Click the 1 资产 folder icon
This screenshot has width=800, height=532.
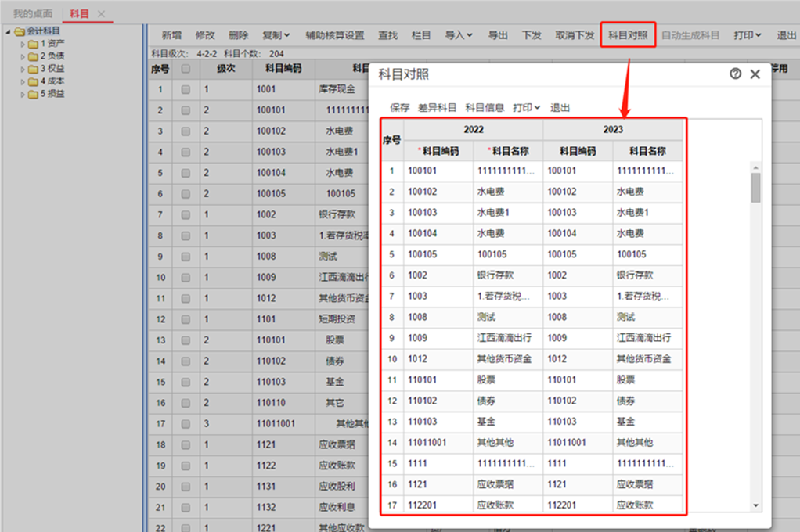point(33,44)
